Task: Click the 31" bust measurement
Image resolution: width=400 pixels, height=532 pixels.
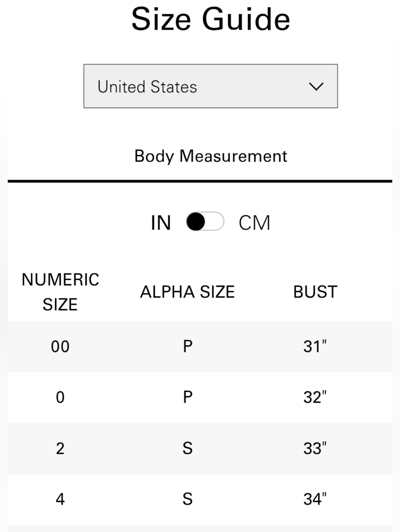Action: pyautogui.click(x=315, y=346)
